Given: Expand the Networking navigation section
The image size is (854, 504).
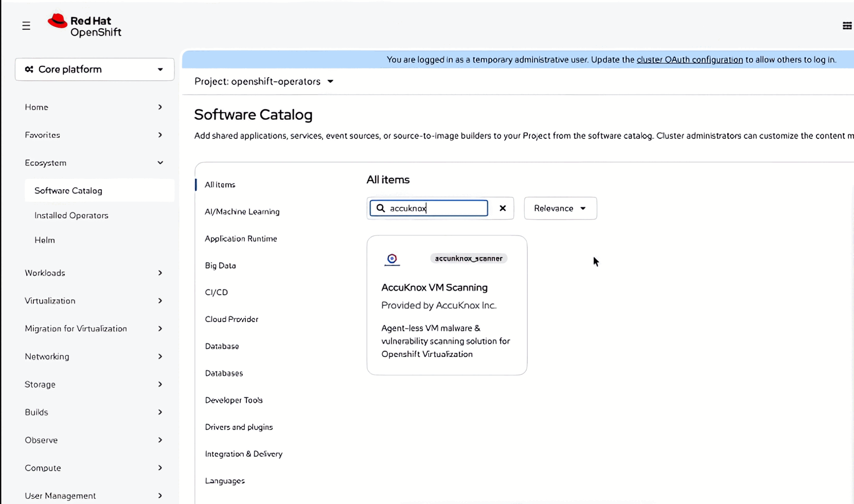Looking at the screenshot, I should coord(94,356).
